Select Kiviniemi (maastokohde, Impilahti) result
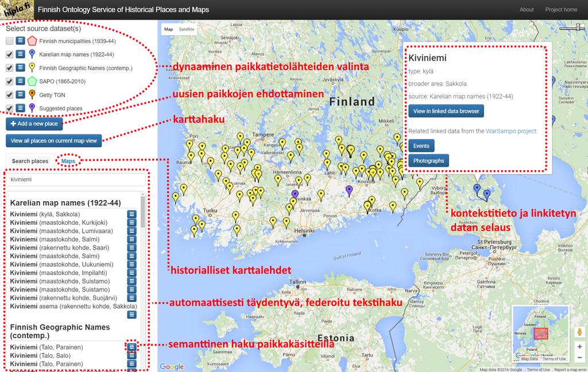This screenshot has width=588, height=372. [59, 273]
